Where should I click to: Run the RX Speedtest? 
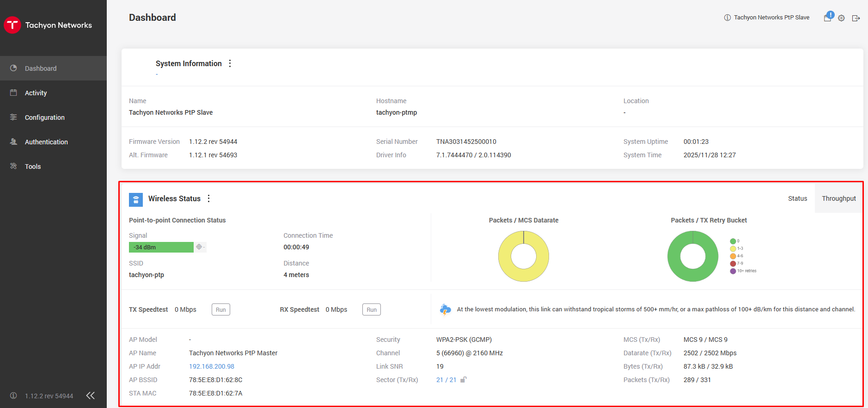coord(372,309)
